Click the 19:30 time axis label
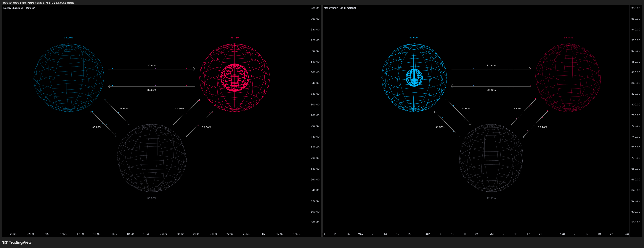644x248 pixels. point(147,234)
